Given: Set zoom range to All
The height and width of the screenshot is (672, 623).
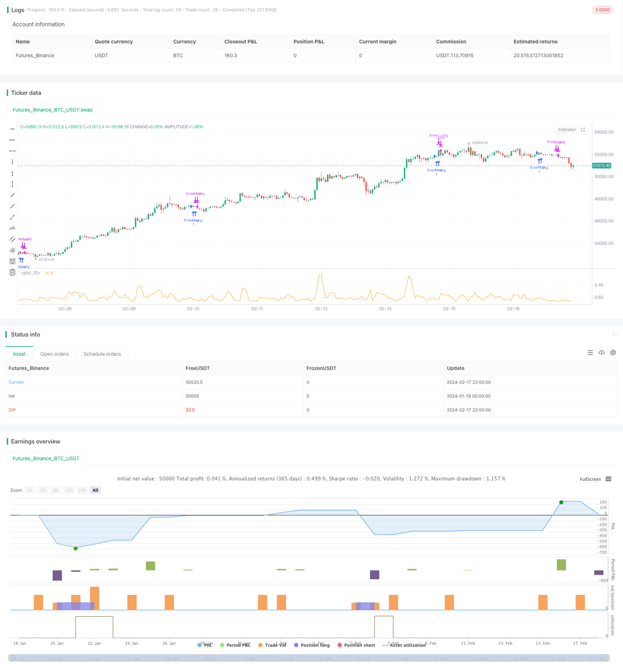Looking at the screenshot, I should (95, 490).
